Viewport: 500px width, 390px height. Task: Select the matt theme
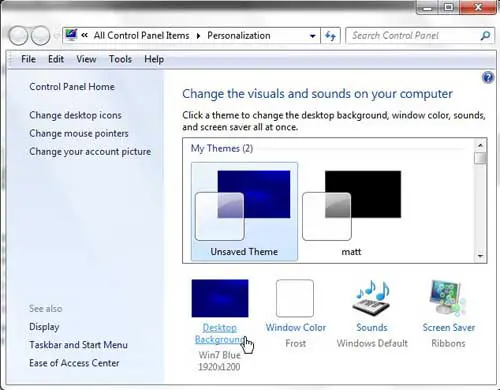(x=351, y=212)
